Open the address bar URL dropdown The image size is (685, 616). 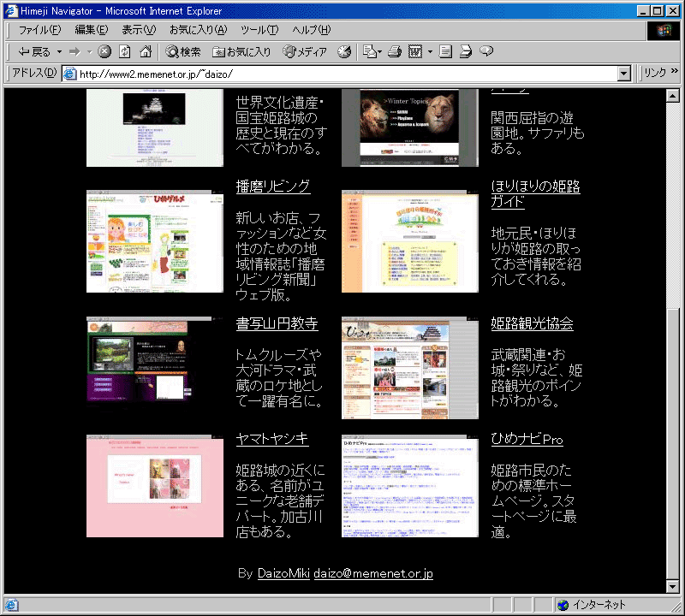click(x=624, y=74)
